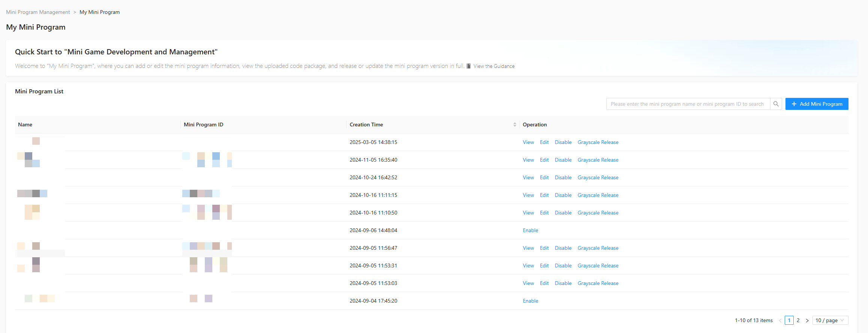Viewport: 868px width, 333px height.
Task: Edit the 2024-09-05 11:53:03 mini program
Action: pyautogui.click(x=544, y=283)
